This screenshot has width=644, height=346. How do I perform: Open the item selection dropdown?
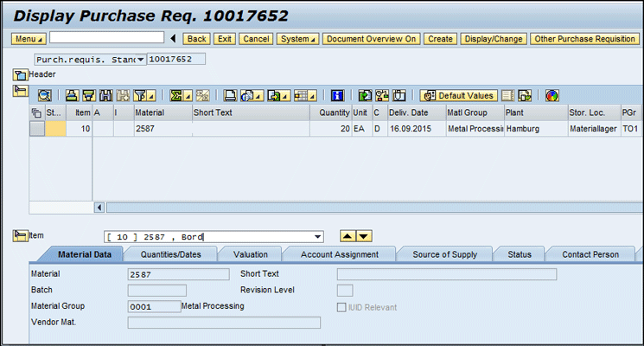point(318,236)
